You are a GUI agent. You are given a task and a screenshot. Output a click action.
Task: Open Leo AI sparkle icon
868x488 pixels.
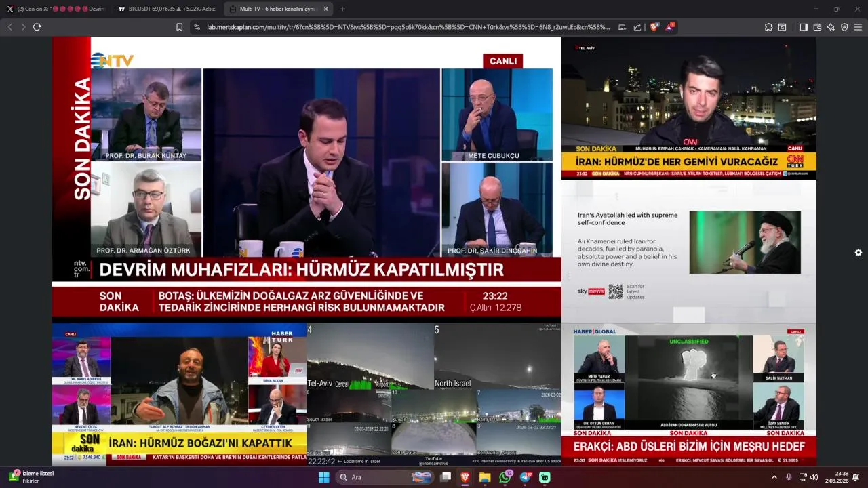[x=831, y=27]
